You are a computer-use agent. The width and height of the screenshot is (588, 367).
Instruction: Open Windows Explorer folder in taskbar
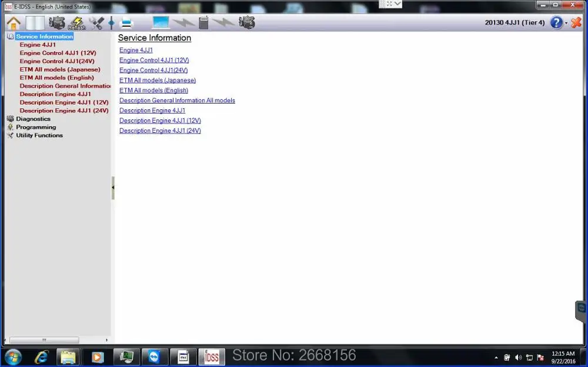68,357
